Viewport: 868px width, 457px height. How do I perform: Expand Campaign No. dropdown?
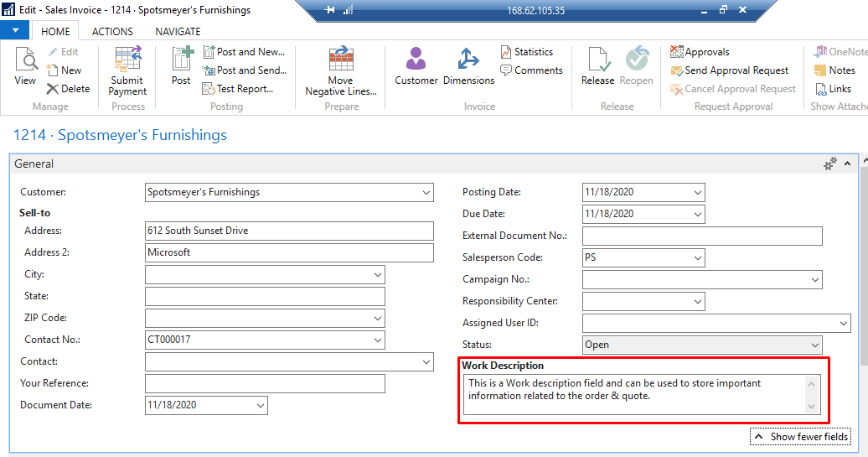click(x=815, y=280)
